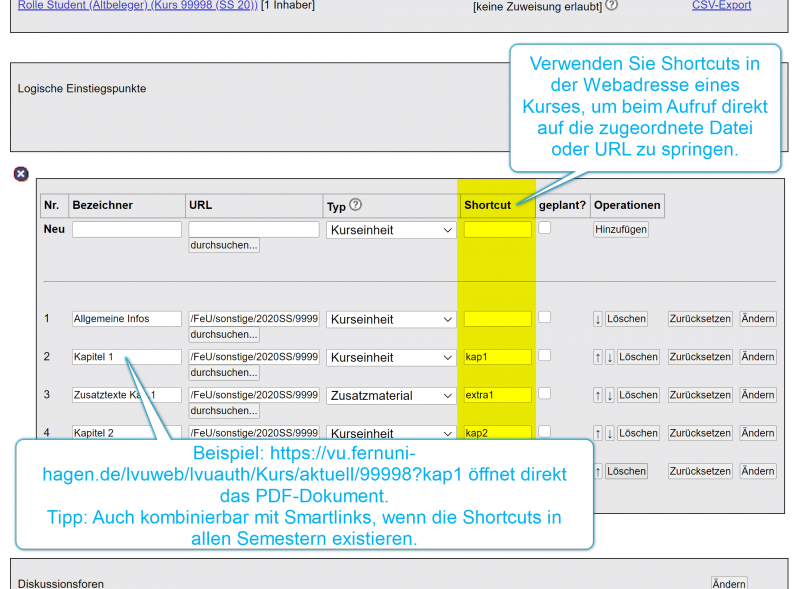Viewport: 800px width, 589px height.
Task: Edit URL field in Allgemeine Infos row
Action: (x=254, y=319)
